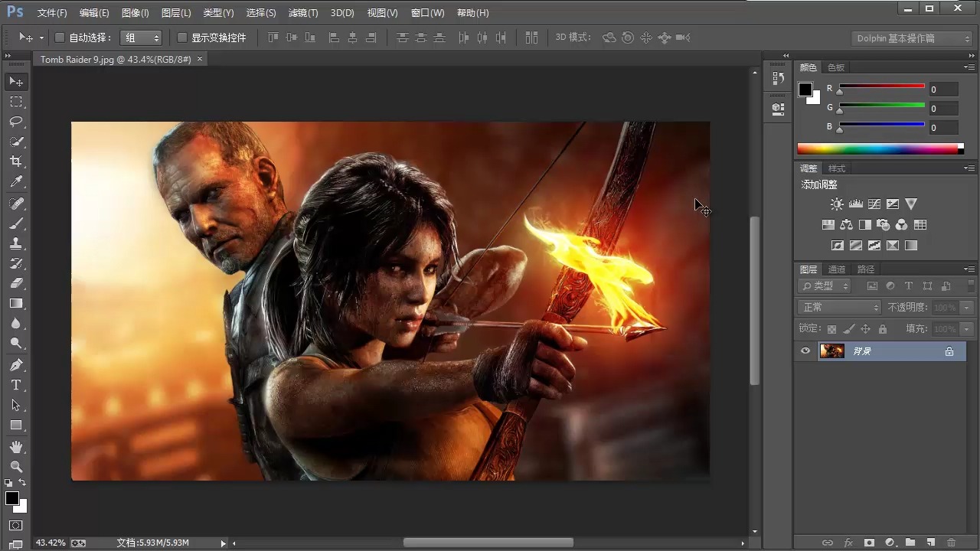Create a new layer from Layers panel footer
980x551 pixels.
click(x=931, y=543)
